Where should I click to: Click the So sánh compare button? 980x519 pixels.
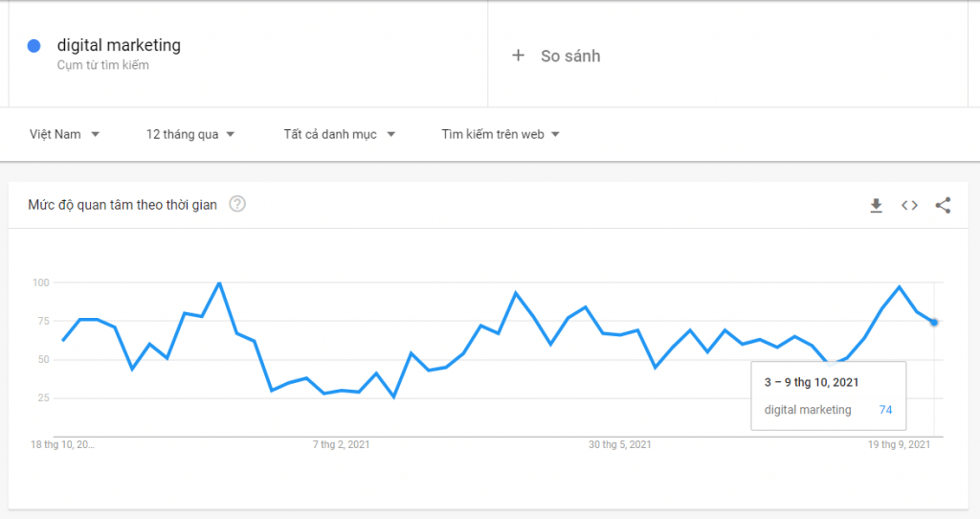click(x=569, y=56)
